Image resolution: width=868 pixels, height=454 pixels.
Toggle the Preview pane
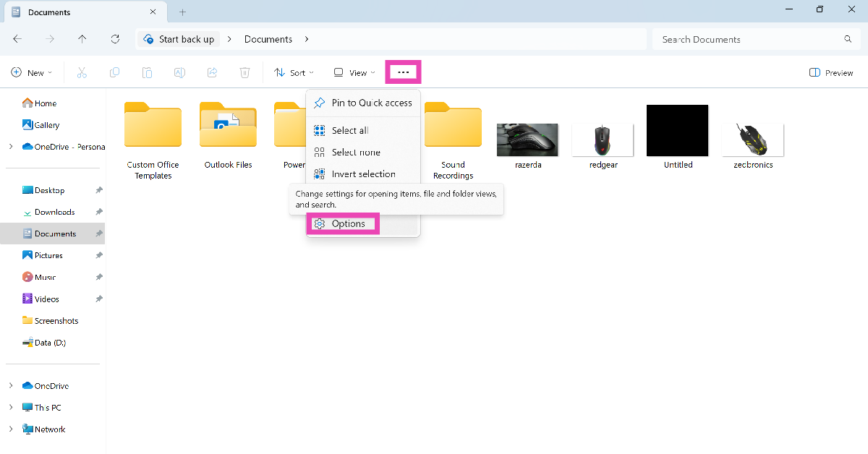pyautogui.click(x=831, y=72)
